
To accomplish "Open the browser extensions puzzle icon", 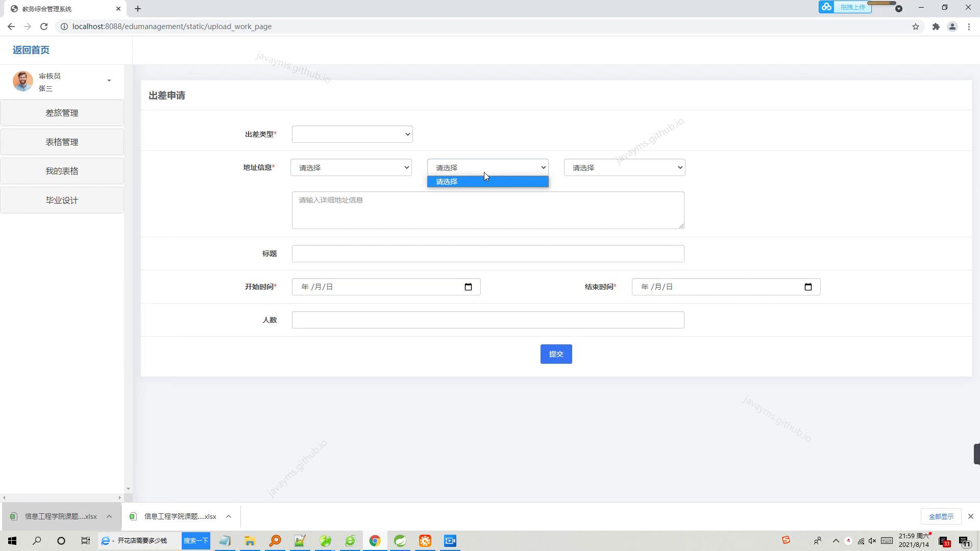I will (936, 26).
